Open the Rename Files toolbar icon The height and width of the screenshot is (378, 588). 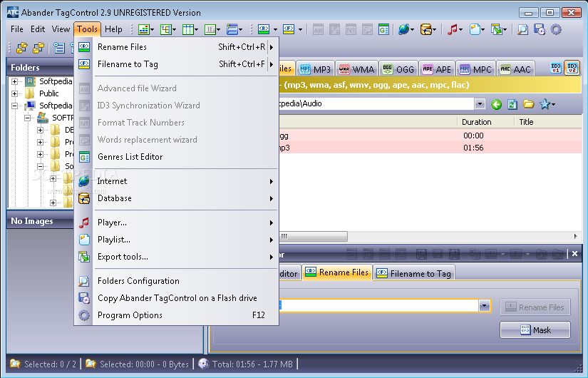click(x=264, y=29)
